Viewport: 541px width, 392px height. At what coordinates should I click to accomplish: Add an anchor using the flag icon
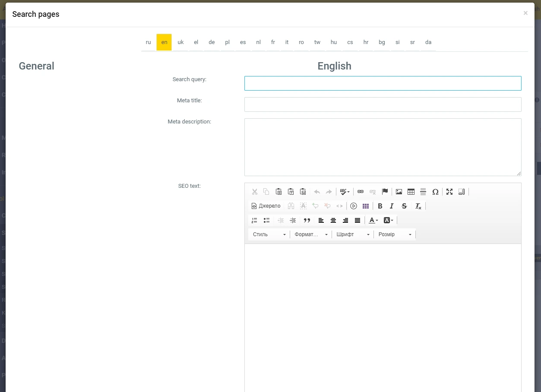pos(385,192)
